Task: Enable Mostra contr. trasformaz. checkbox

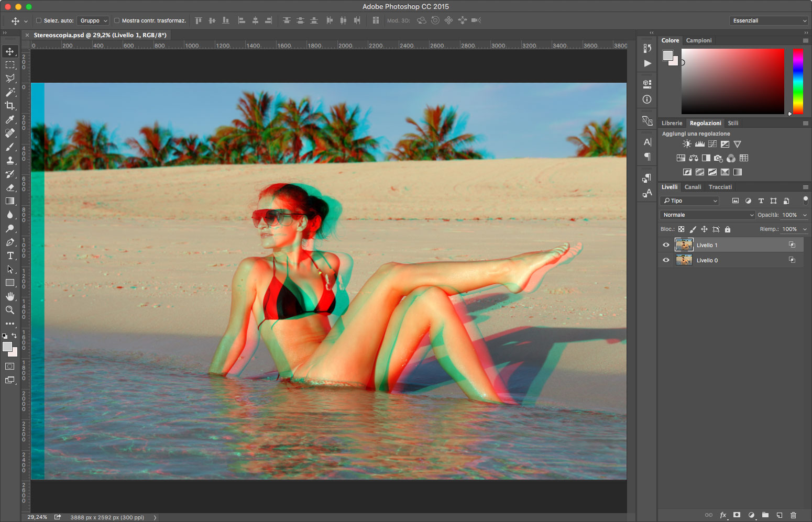Action: [x=117, y=20]
